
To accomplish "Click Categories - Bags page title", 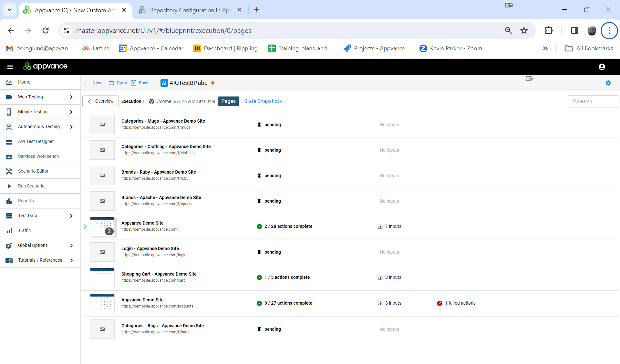I will tap(162, 326).
